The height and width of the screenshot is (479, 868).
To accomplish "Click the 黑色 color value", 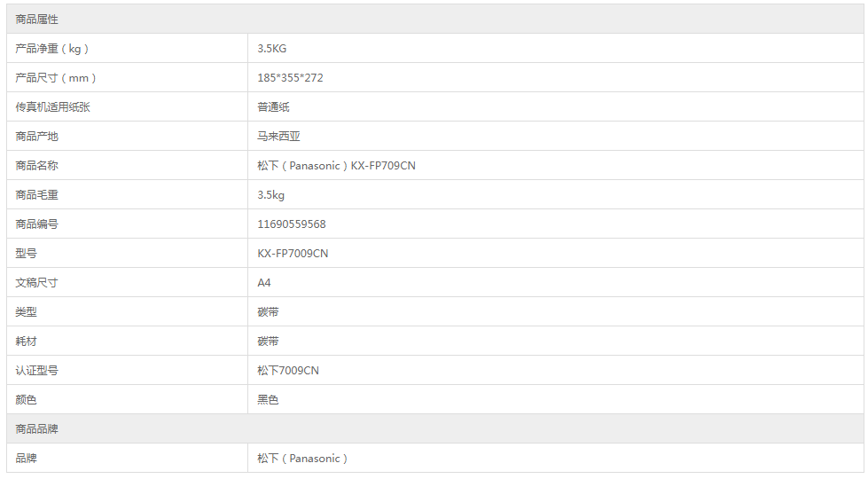I will coord(268,400).
